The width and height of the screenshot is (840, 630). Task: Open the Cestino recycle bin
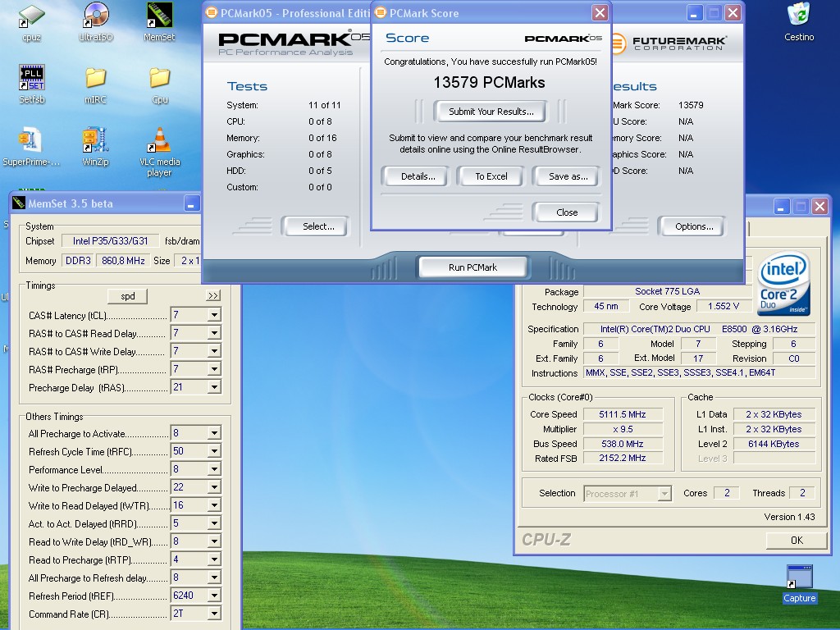tap(799, 21)
